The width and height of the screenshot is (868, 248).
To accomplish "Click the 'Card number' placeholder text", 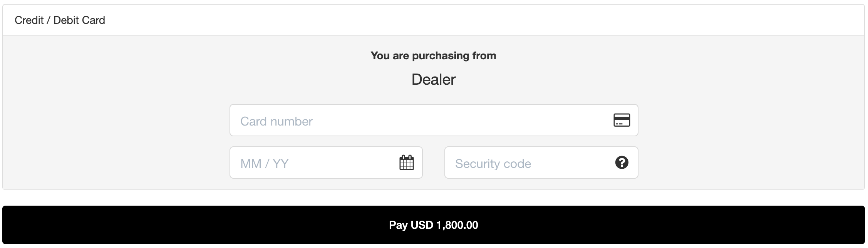I will coord(276,121).
